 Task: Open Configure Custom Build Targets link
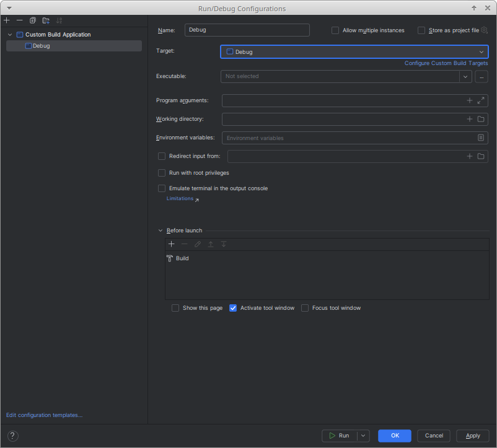click(446, 63)
